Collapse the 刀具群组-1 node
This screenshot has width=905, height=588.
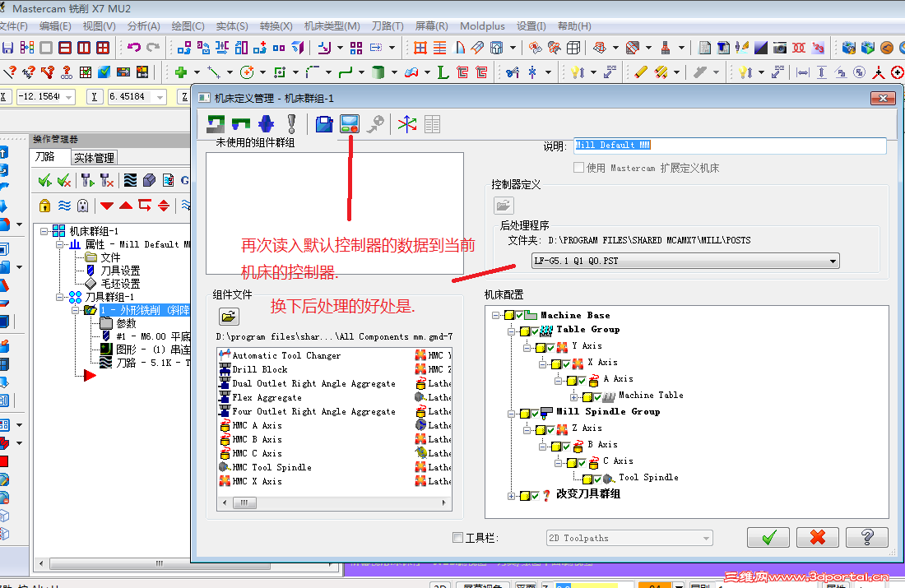pos(59,297)
